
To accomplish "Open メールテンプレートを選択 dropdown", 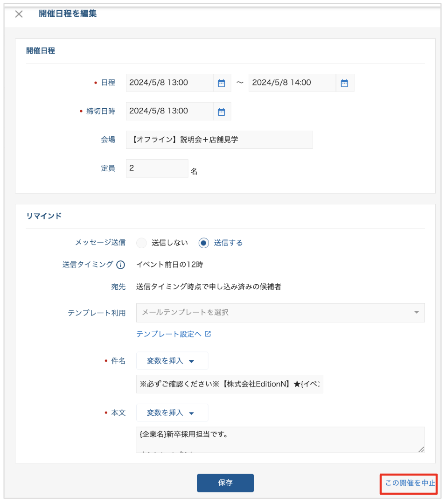I will coord(280,313).
